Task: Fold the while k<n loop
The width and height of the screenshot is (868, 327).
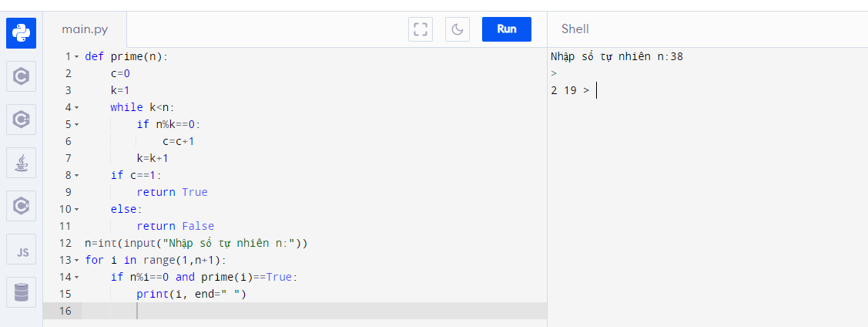Action: tap(76, 108)
